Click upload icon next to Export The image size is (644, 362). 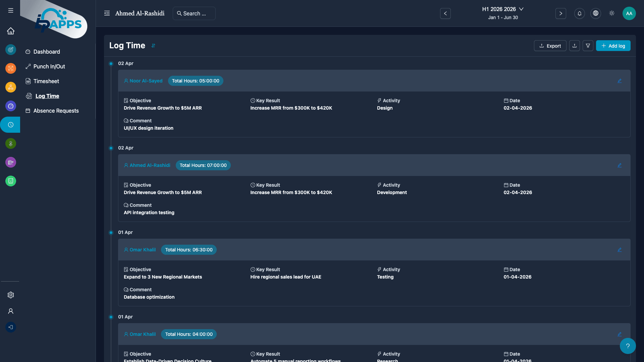tap(575, 46)
